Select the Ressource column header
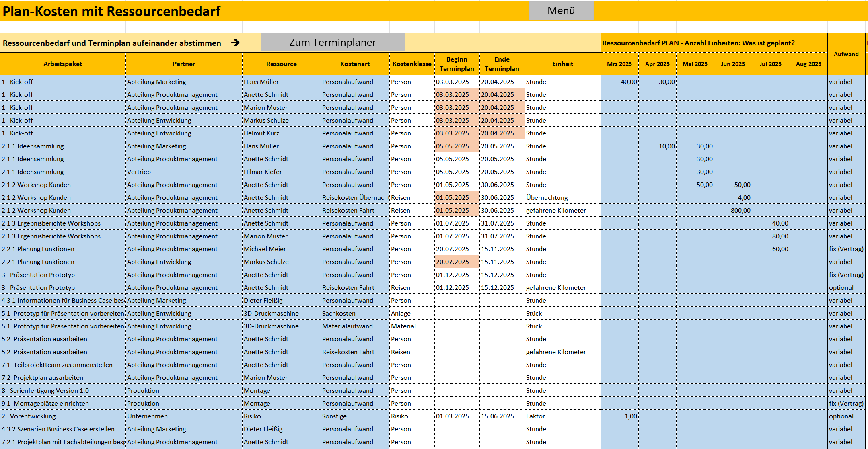This screenshot has width=868, height=449. (x=281, y=64)
